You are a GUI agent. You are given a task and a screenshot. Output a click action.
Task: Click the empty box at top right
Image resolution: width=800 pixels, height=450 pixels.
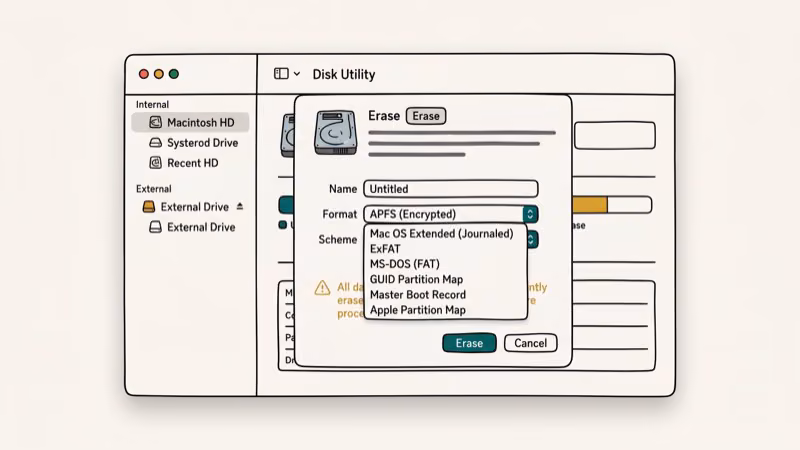tap(615, 135)
